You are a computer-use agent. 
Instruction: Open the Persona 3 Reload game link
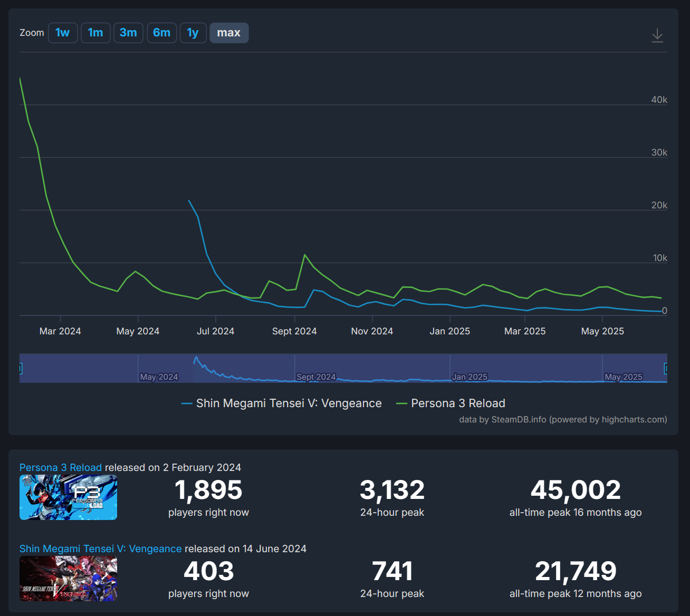tap(61, 468)
